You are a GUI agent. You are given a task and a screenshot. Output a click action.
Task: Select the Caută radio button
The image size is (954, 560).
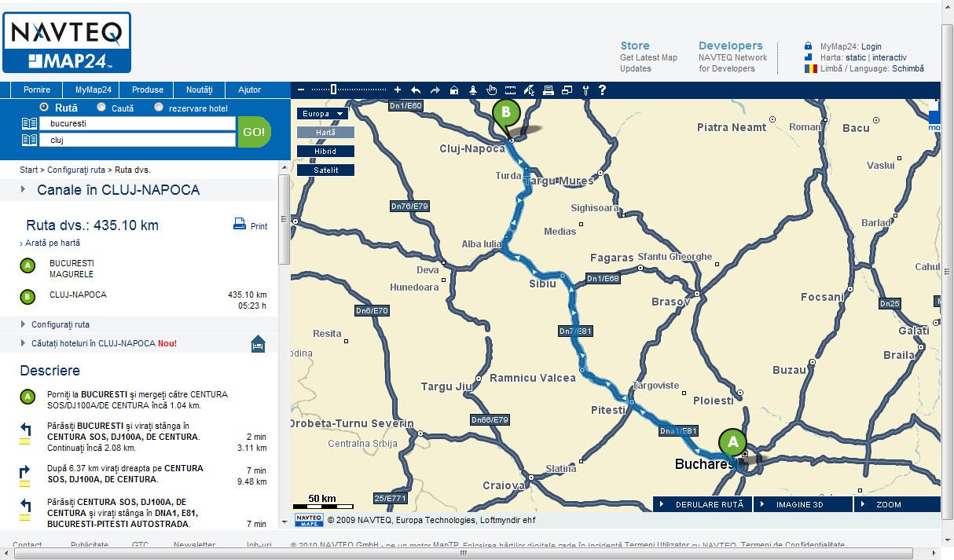point(101,107)
